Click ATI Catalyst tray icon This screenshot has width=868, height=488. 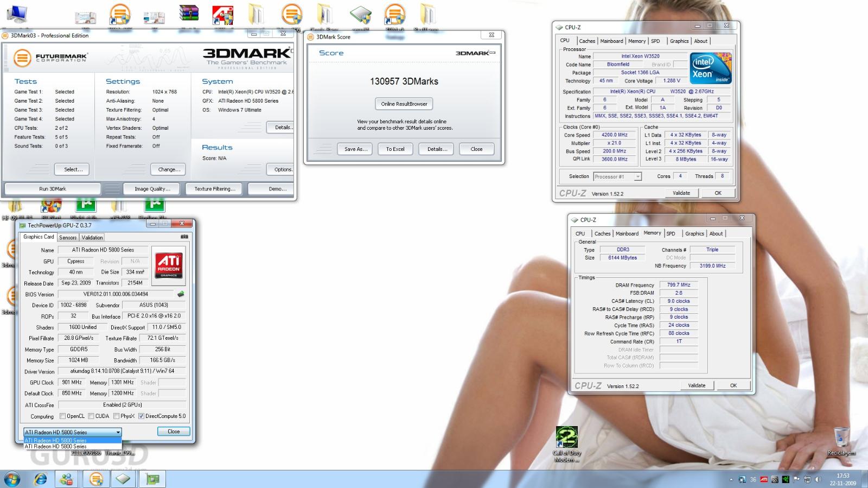tap(764, 479)
